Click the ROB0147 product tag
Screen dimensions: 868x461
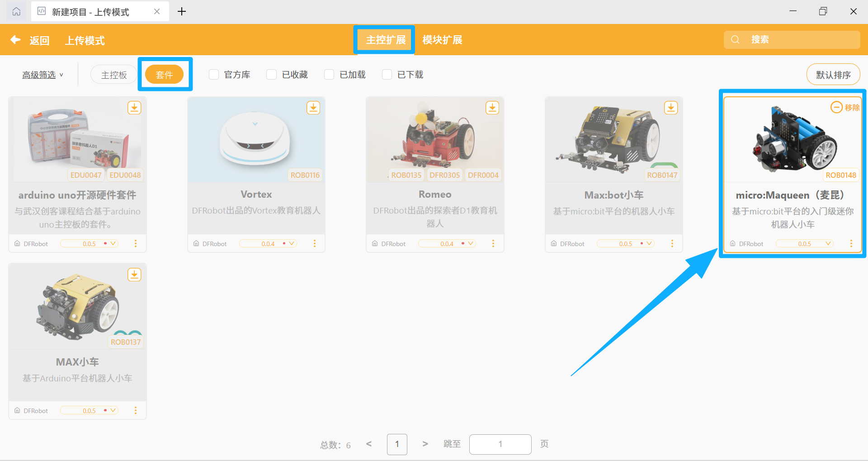(662, 175)
